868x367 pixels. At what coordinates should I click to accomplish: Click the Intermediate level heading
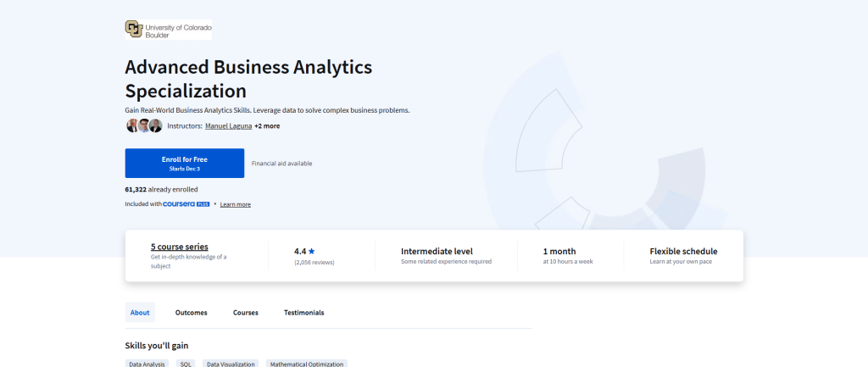click(437, 252)
